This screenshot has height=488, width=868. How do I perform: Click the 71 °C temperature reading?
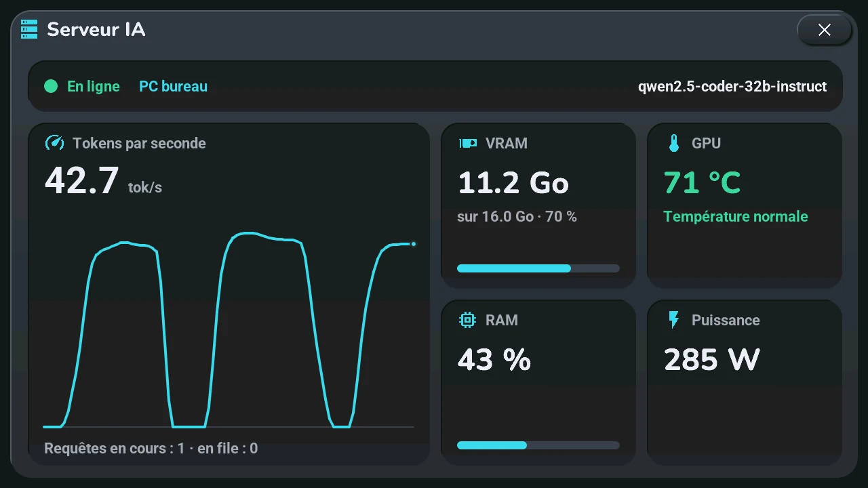pos(702,182)
